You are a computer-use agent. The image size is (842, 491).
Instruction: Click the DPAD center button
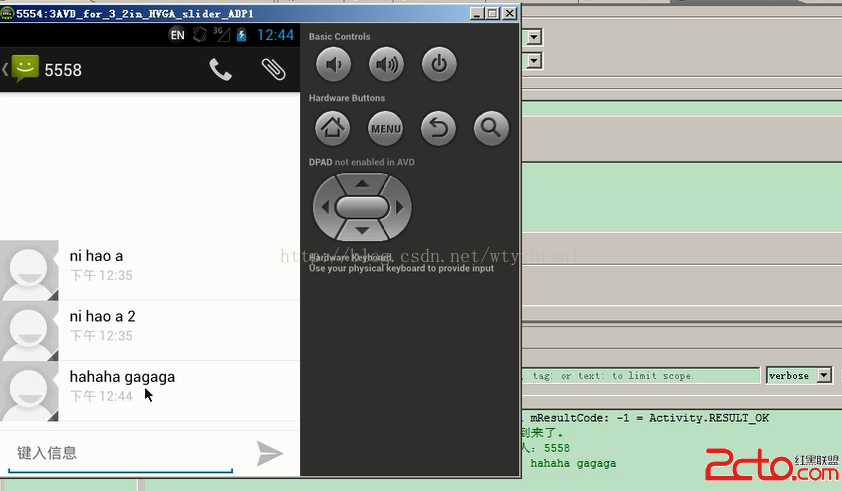point(362,207)
